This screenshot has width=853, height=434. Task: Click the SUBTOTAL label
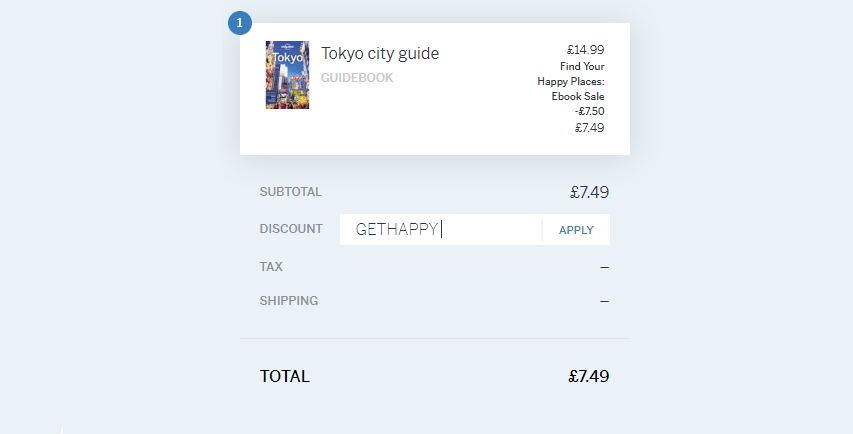291,192
